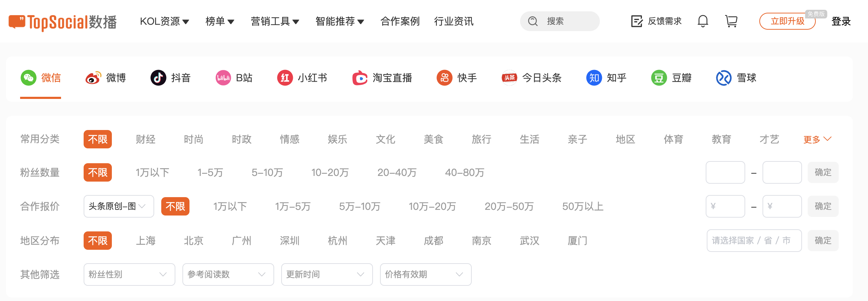Open 合作案例 in navigation
Image resolution: width=868 pixels, height=301 pixels.
click(400, 21)
